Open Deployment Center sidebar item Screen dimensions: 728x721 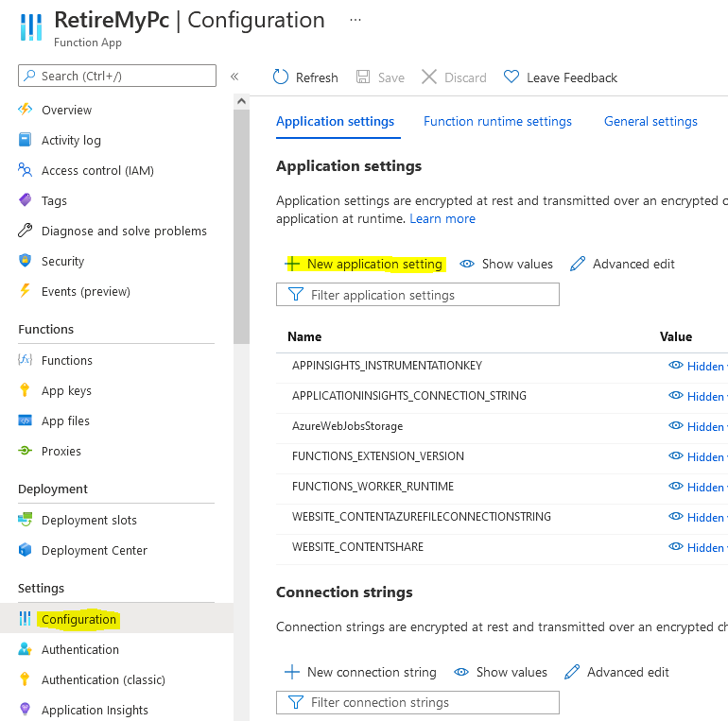point(94,550)
